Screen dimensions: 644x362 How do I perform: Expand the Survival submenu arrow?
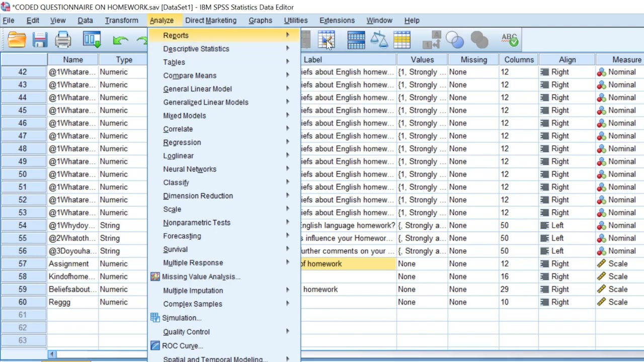point(288,249)
